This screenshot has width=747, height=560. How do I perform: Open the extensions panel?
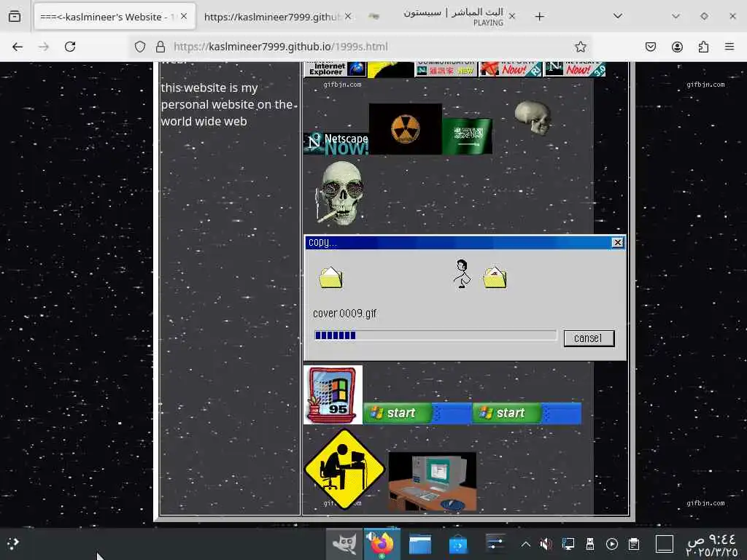pyautogui.click(x=703, y=47)
